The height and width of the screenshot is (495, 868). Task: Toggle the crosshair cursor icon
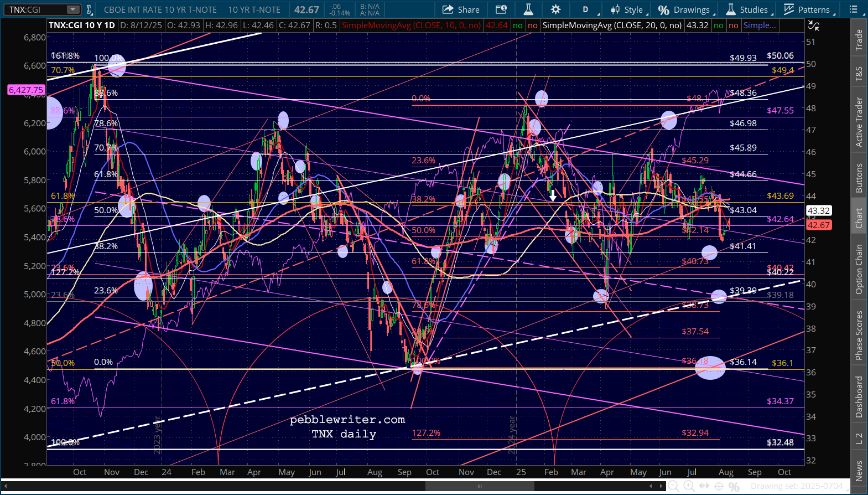tap(719, 486)
